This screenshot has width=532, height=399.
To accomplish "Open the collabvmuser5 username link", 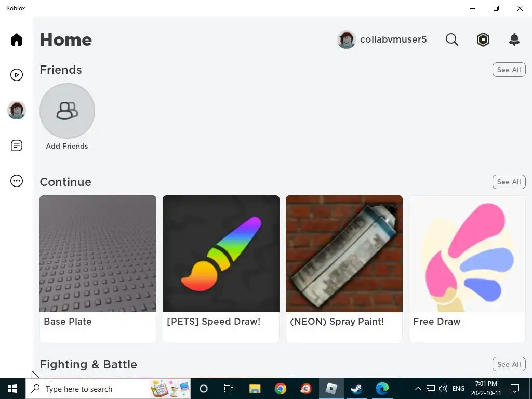I will point(393,39).
